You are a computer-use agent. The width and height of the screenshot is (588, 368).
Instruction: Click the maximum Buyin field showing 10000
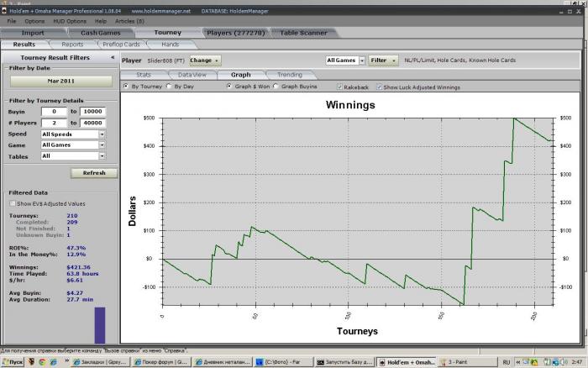[93, 112]
